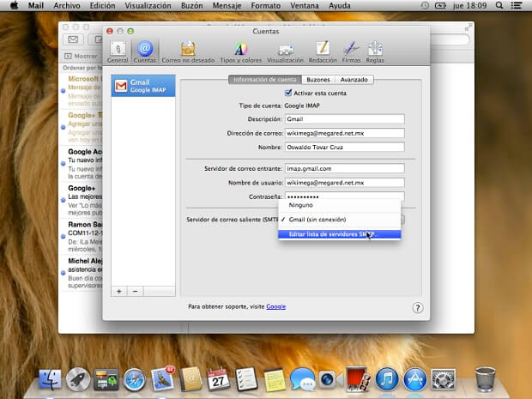The image size is (532, 399).
Task: Open the Ventana menu
Action: click(305, 5)
